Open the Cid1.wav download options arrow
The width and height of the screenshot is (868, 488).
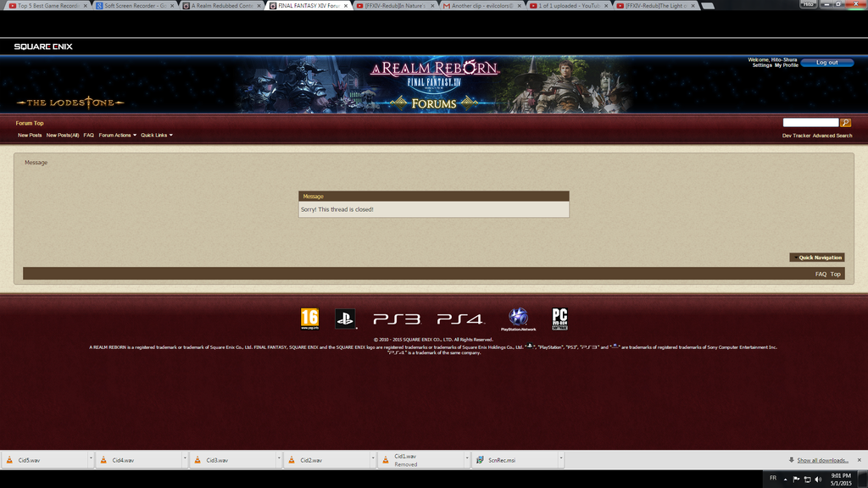467,458
